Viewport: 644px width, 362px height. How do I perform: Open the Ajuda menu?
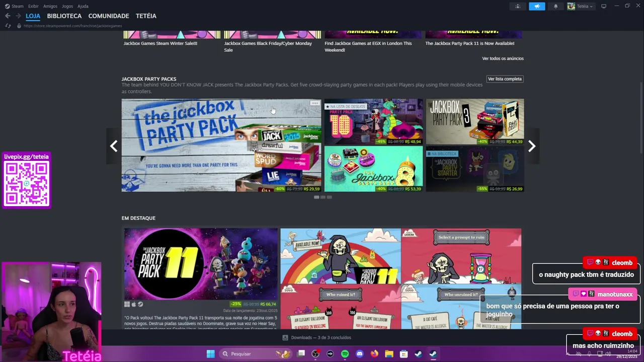[x=83, y=6]
